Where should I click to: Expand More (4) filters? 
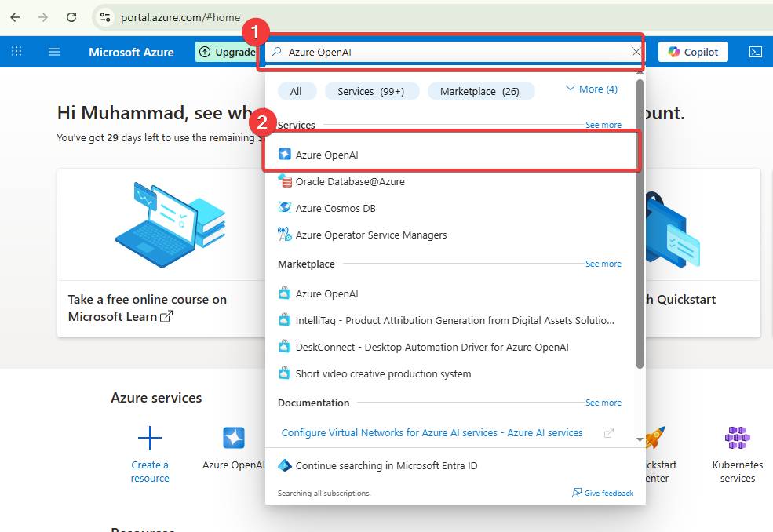point(592,89)
